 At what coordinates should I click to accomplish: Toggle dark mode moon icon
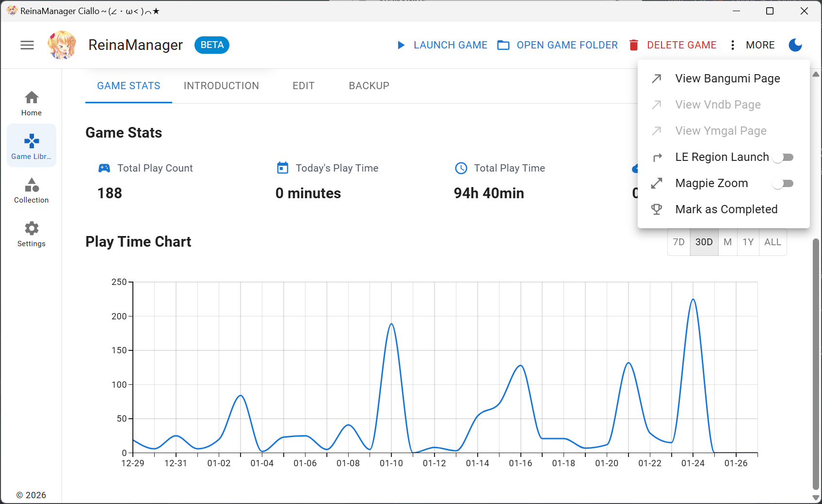pos(795,45)
